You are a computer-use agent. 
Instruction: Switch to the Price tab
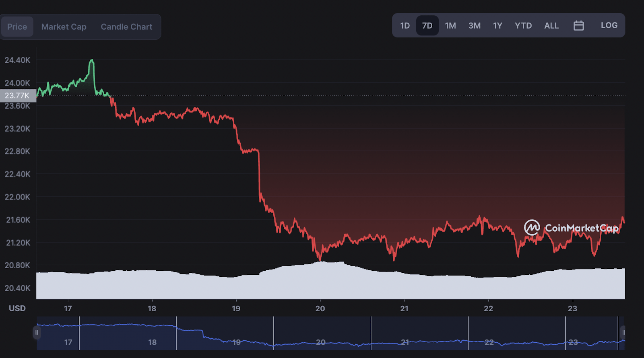click(x=17, y=27)
